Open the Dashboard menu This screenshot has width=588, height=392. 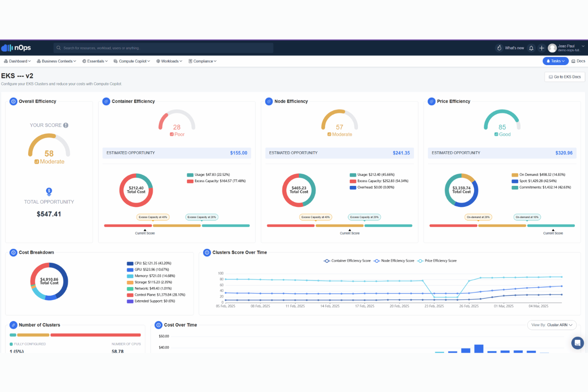click(x=17, y=61)
